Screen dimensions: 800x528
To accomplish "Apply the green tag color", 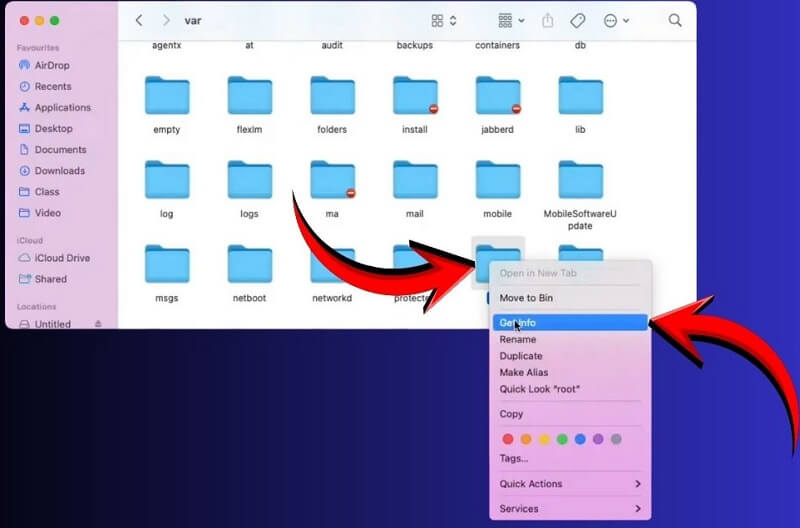I will coord(562,439).
